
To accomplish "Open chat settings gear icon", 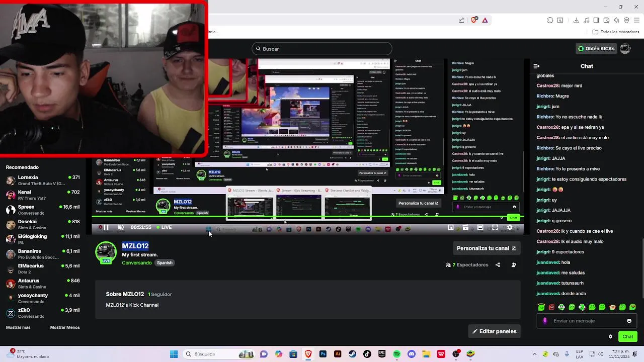I will pyautogui.click(x=610, y=337).
